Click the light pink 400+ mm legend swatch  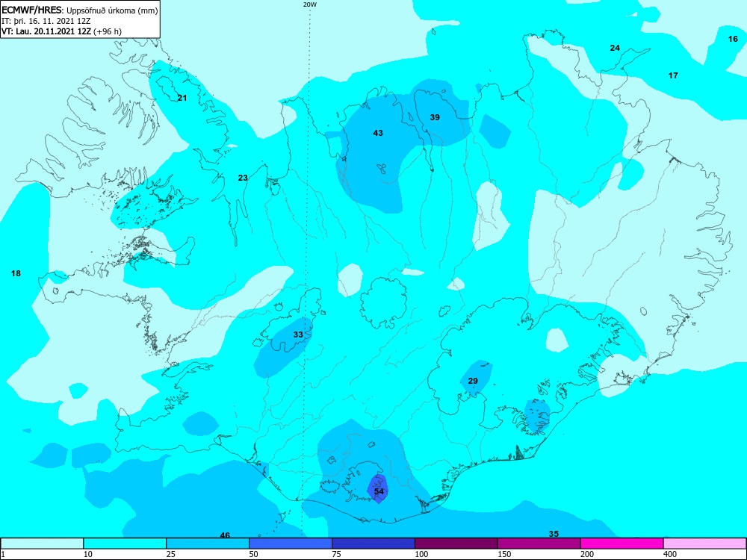pos(705,544)
